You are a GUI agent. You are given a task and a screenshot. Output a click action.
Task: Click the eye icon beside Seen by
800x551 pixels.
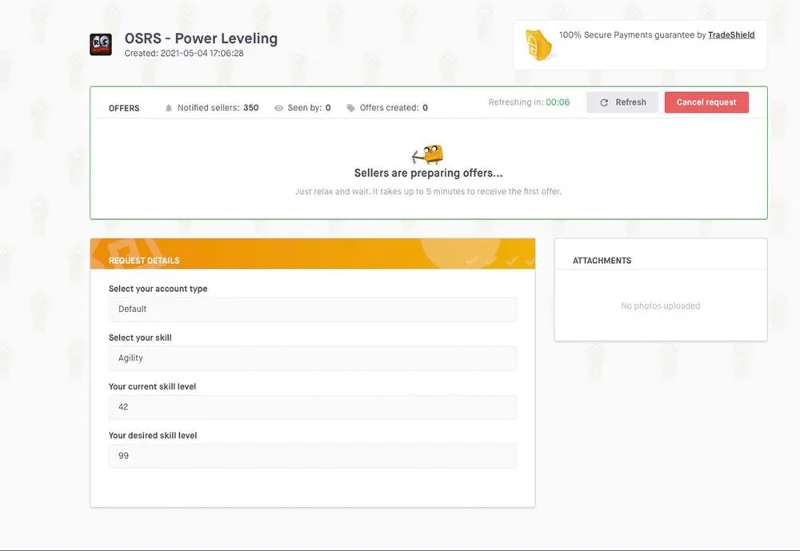(279, 108)
